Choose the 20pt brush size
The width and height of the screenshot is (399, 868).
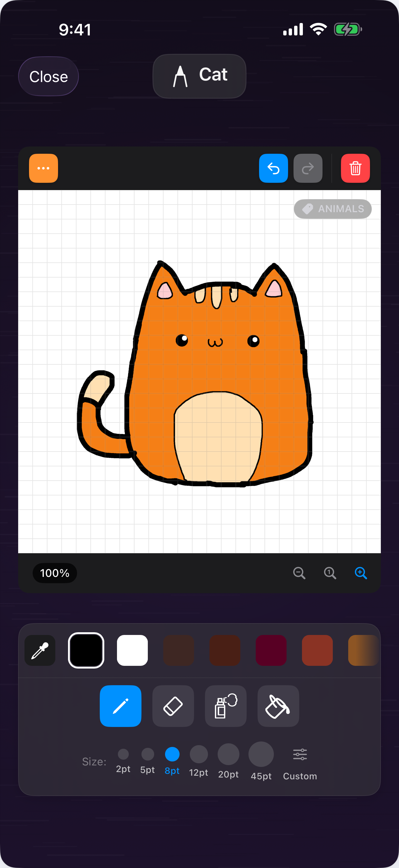[229, 761]
